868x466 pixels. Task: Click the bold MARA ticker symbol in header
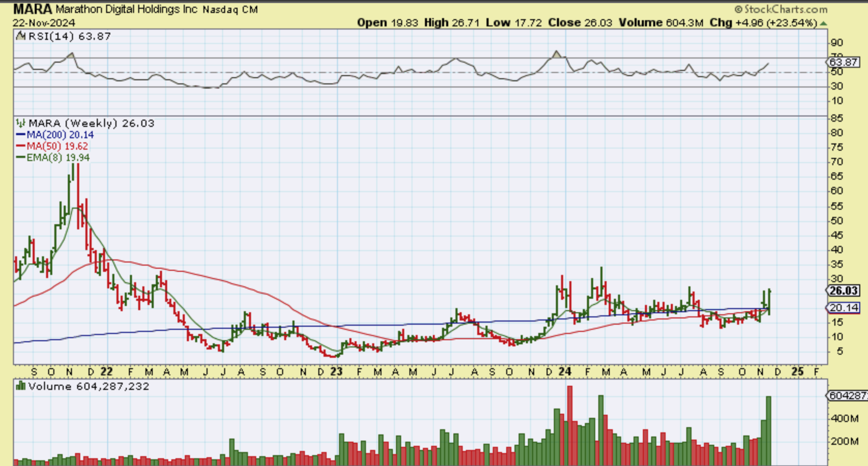pyautogui.click(x=33, y=9)
